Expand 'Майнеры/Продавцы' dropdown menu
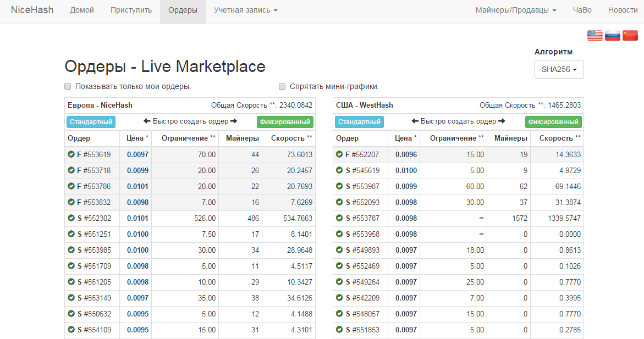This screenshot has width=644, height=339. click(515, 10)
